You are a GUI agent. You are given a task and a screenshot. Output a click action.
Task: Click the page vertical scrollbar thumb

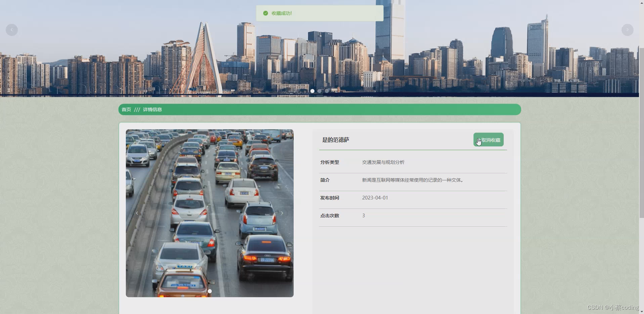click(x=641, y=133)
